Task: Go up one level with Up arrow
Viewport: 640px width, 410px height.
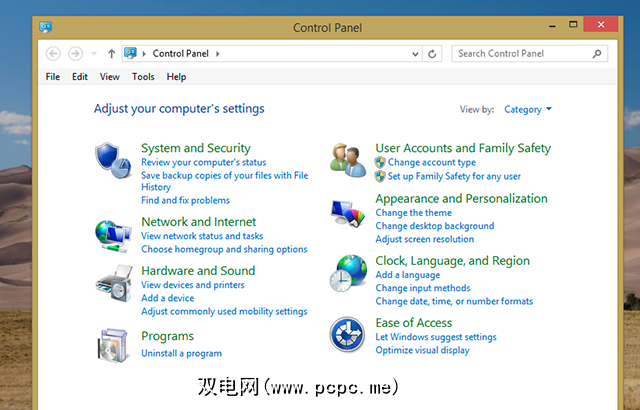Action: 111,53
